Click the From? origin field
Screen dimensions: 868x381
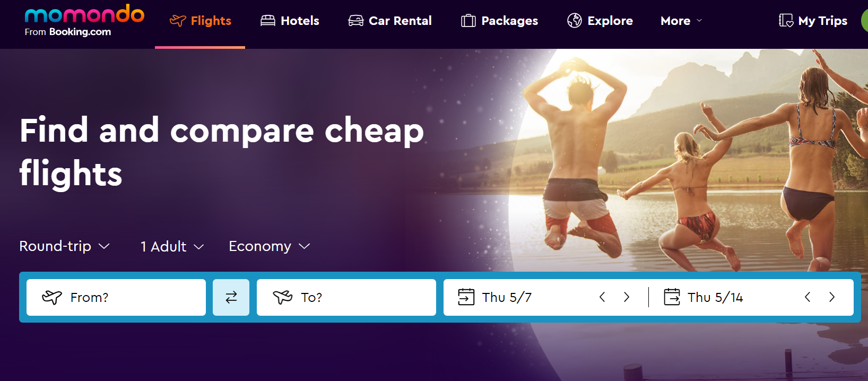tap(116, 297)
